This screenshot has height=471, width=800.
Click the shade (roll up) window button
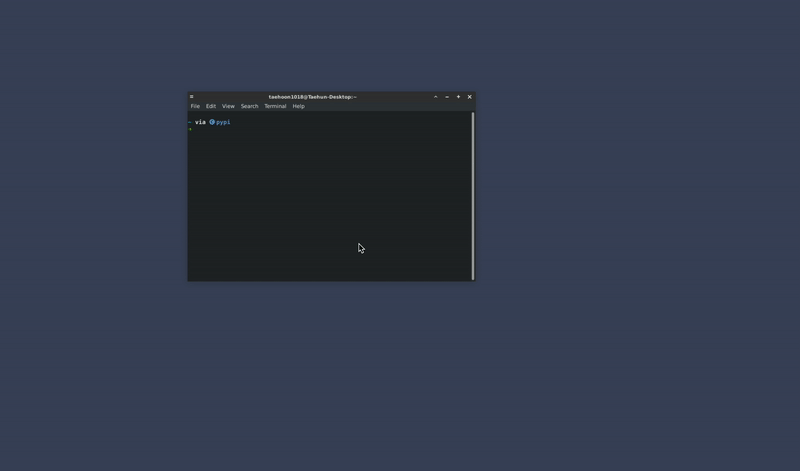tap(436, 96)
